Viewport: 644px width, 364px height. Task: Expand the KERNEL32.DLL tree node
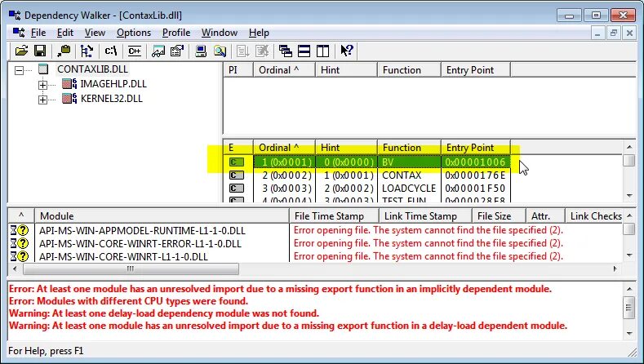pyautogui.click(x=42, y=100)
